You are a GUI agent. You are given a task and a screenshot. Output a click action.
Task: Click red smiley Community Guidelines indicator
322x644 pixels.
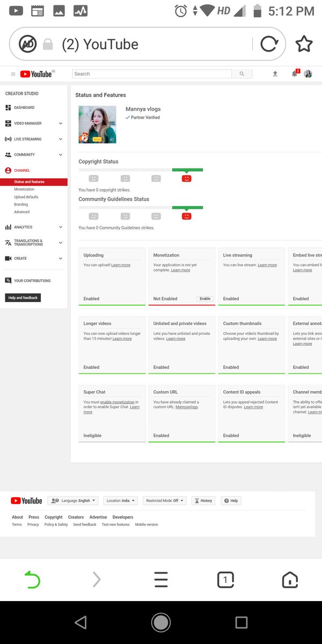187,216
